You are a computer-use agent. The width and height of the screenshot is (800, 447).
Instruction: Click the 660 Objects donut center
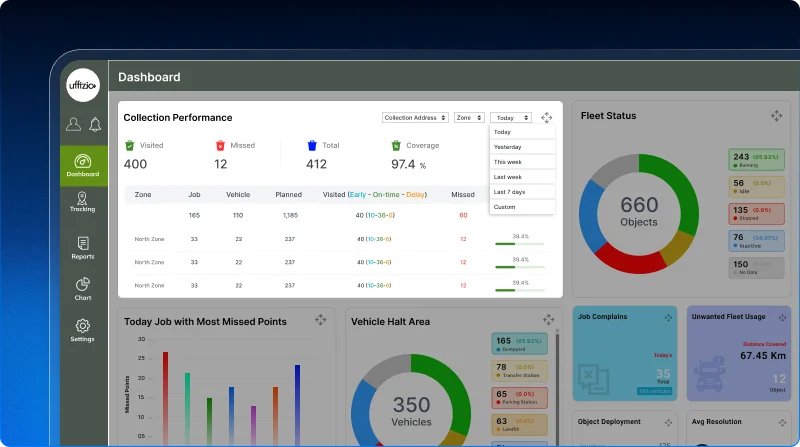639,212
